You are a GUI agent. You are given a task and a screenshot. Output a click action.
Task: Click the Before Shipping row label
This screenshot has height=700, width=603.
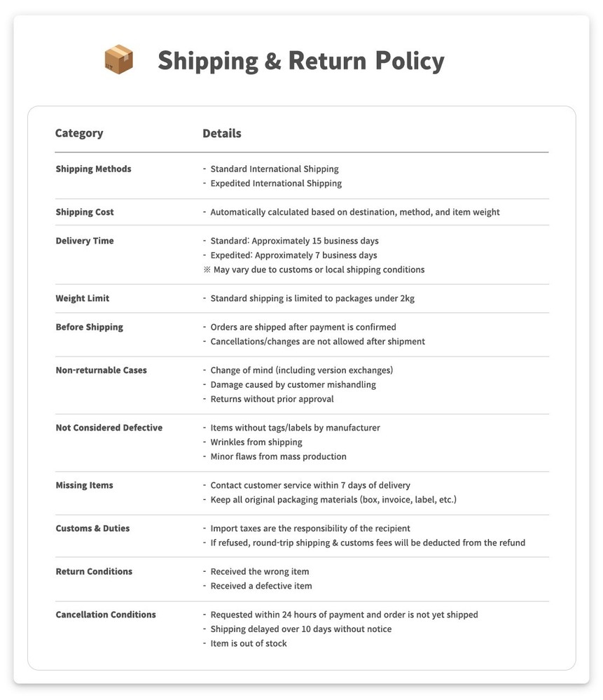[89, 327]
